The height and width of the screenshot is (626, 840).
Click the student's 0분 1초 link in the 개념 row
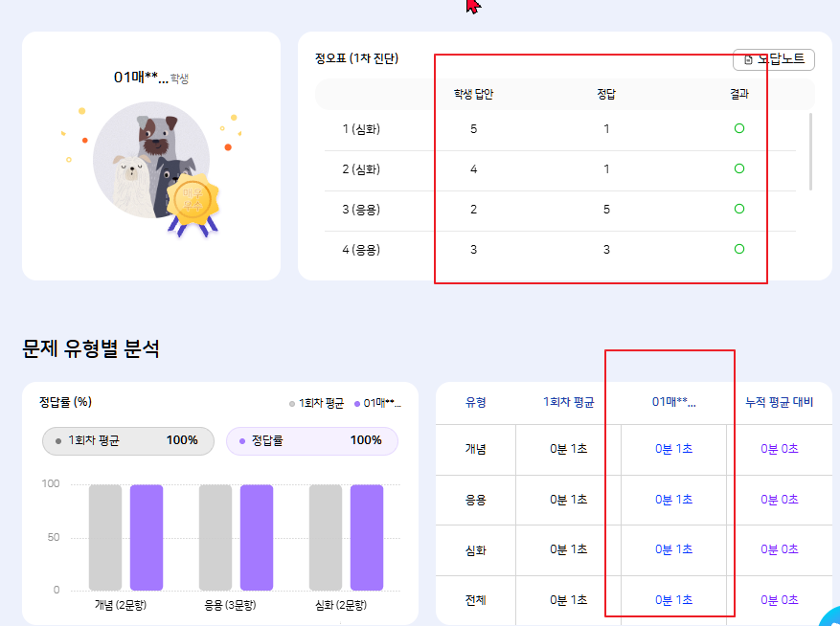click(673, 449)
